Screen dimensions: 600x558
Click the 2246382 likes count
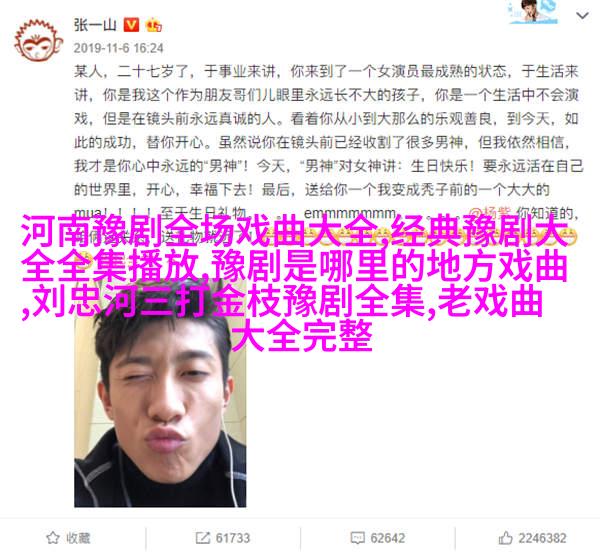point(542,538)
